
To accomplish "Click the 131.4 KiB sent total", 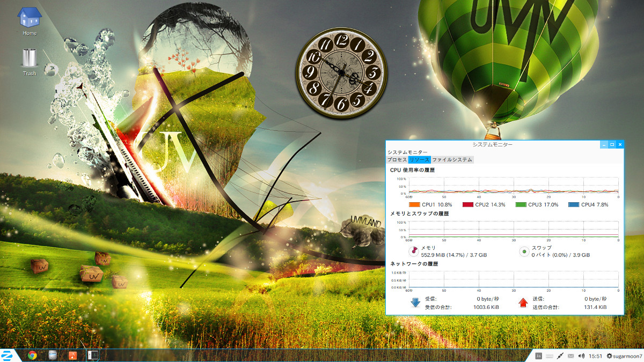I will [x=595, y=307].
